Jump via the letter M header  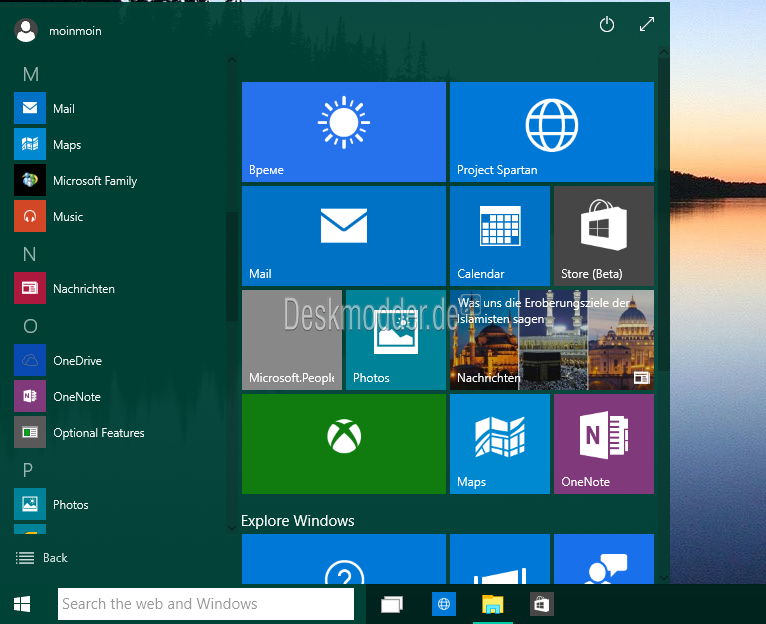point(30,74)
